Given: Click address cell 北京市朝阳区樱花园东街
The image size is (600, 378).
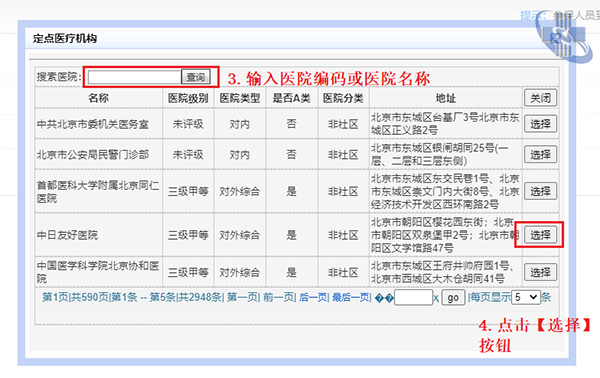Looking at the screenshot, I should click(445, 235).
